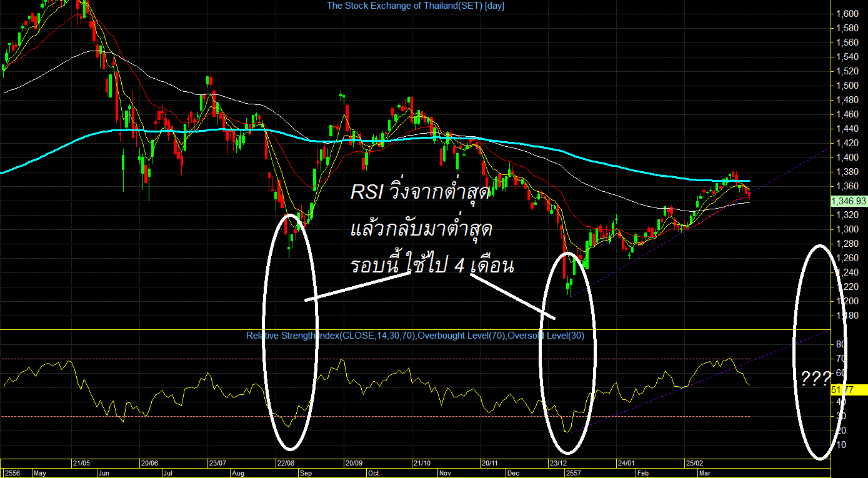Click the 1,500 price axis label
This screenshot has width=868, height=478.
(x=846, y=86)
